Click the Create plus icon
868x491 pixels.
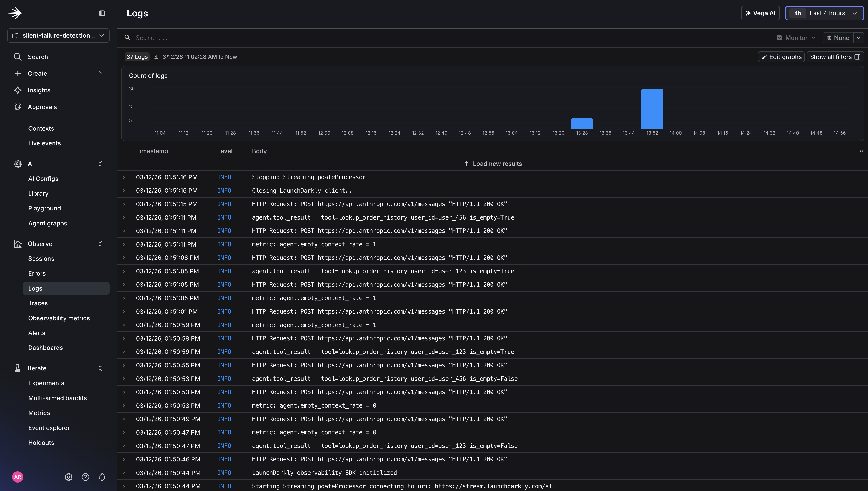(18, 73)
